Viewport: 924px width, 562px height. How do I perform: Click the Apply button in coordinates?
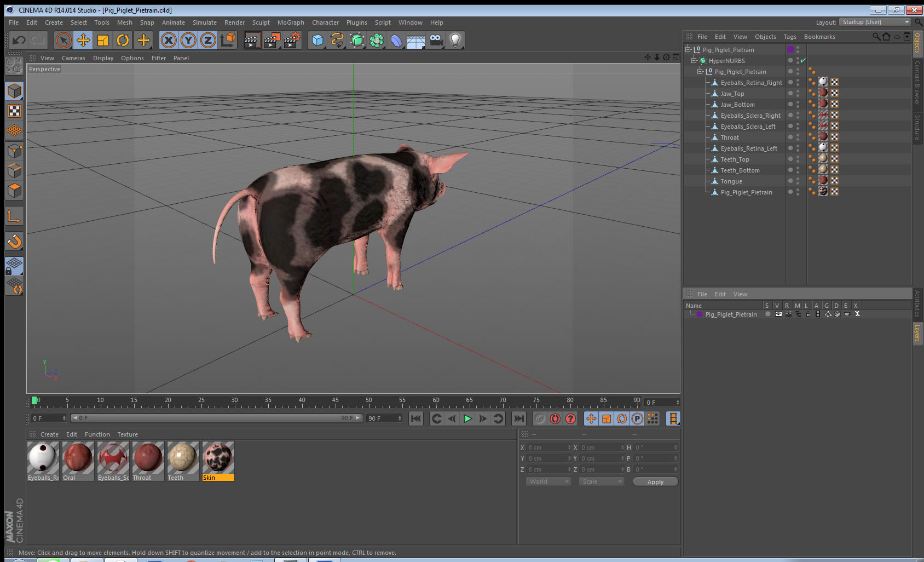click(655, 482)
